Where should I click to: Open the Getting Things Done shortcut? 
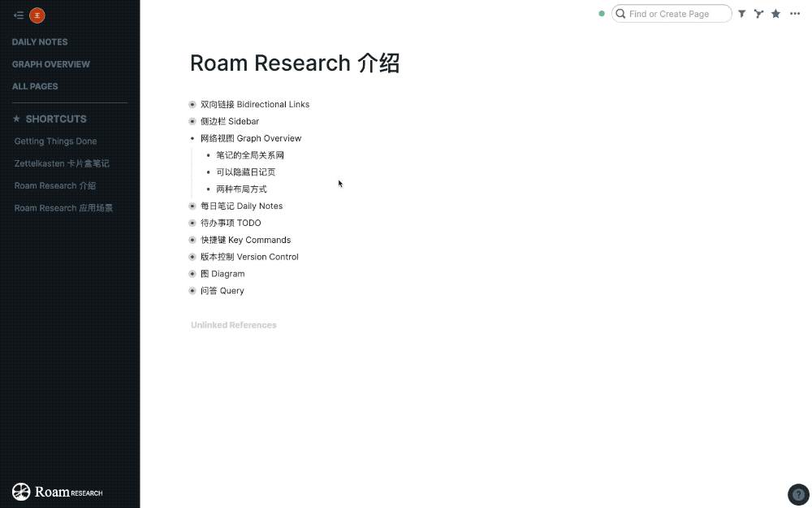click(55, 141)
